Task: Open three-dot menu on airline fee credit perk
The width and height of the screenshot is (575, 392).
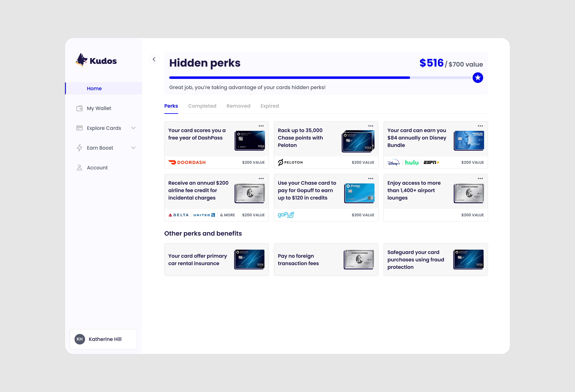Action: coord(261,179)
